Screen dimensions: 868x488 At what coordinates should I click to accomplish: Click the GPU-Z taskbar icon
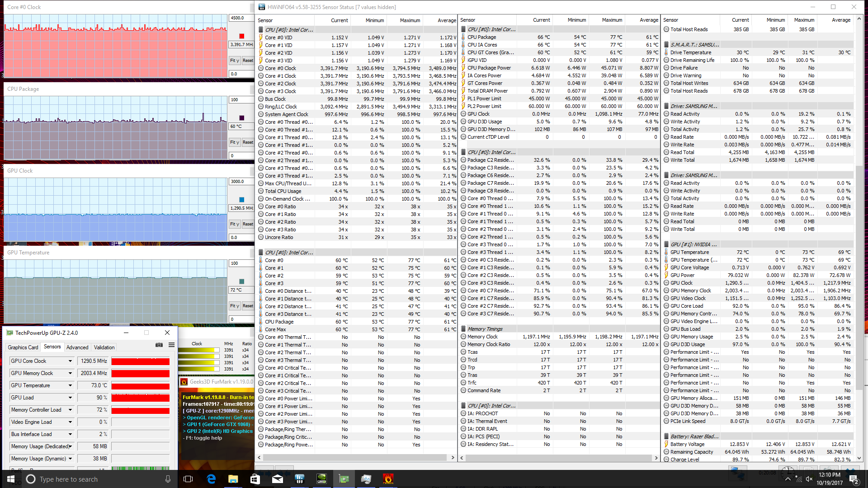coord(344,479)
